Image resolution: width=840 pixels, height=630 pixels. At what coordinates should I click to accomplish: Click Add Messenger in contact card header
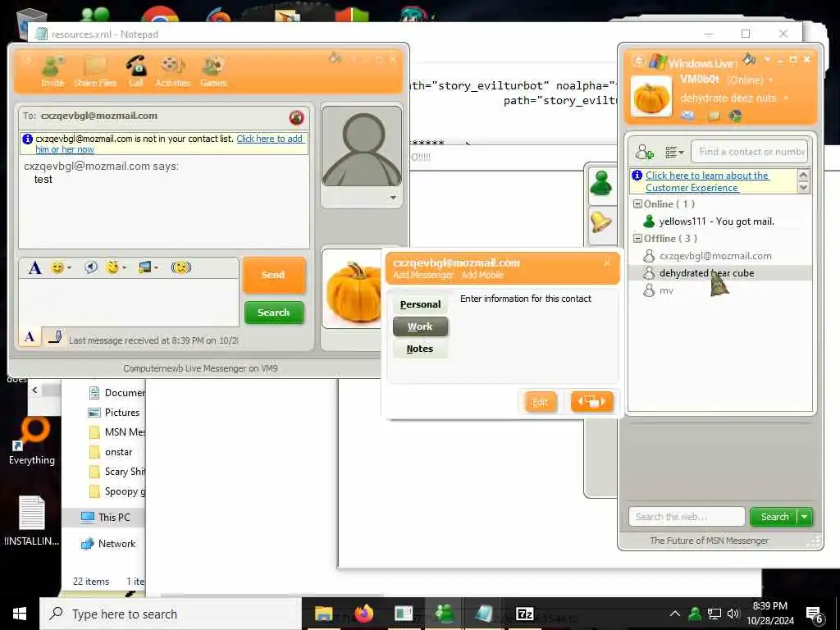click(423, 275)
